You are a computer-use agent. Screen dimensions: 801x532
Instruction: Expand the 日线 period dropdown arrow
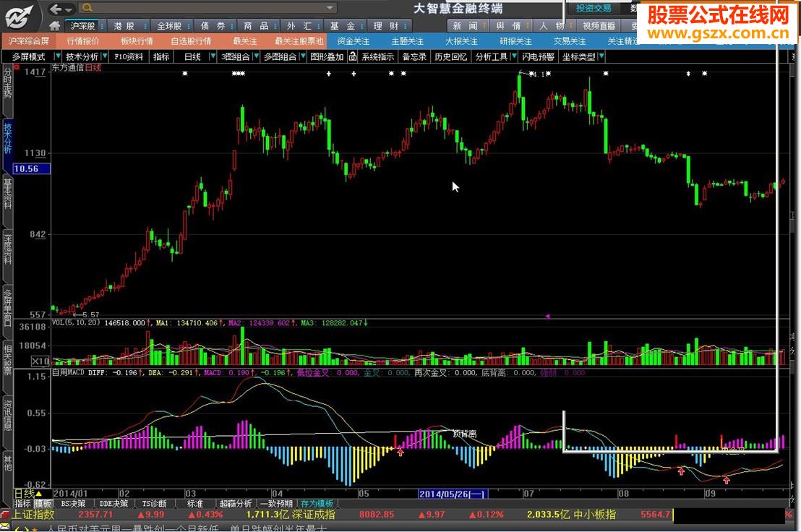[213, 56]
